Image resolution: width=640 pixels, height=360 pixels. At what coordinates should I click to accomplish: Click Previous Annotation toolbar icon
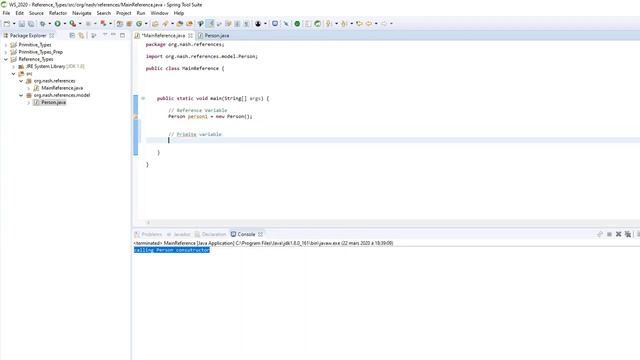344,24
